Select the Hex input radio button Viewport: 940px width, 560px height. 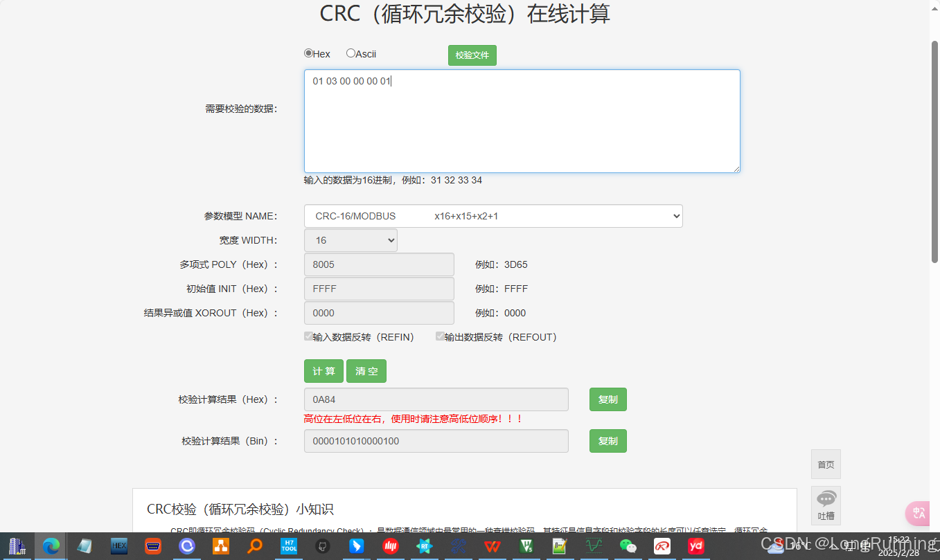click(x=308, y=53)
